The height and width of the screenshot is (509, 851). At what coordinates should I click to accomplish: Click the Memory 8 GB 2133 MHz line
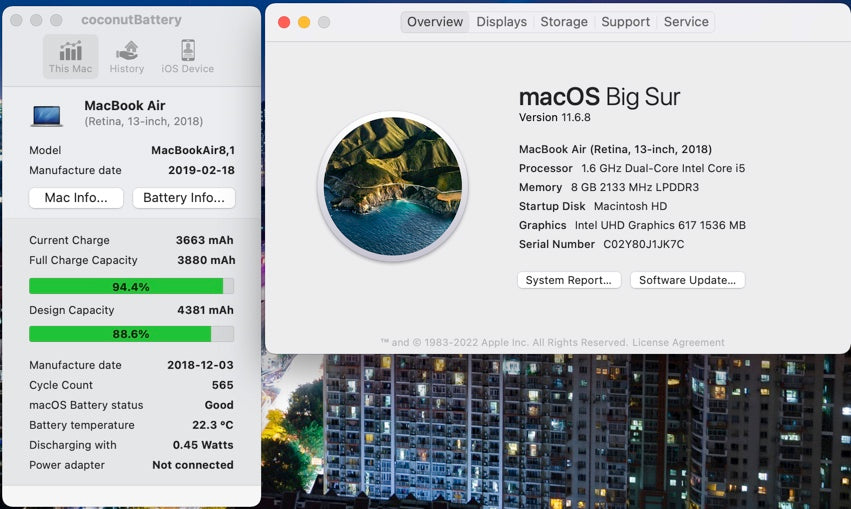click(609, 187)
